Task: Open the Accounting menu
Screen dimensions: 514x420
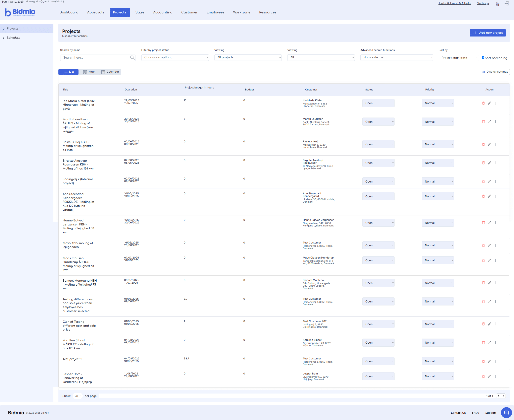Action: (163, 12)
